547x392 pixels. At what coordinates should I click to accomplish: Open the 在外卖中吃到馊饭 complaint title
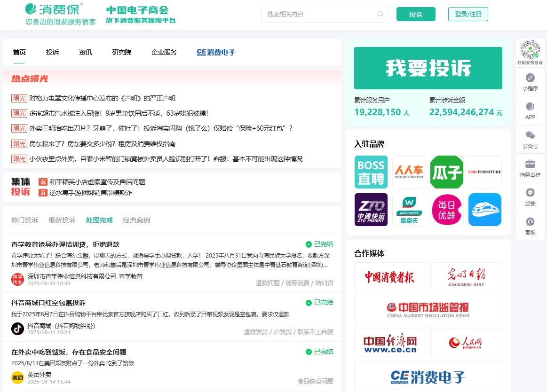69,352
